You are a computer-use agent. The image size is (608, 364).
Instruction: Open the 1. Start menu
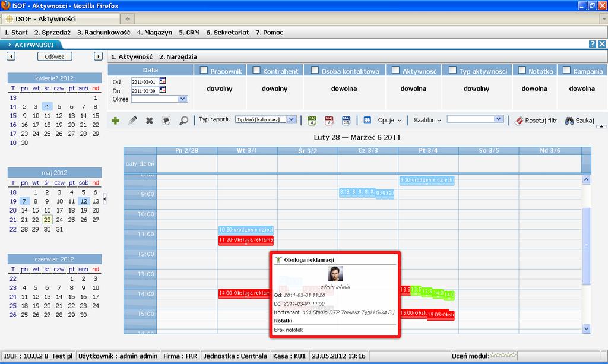click(x=16, y=33)
